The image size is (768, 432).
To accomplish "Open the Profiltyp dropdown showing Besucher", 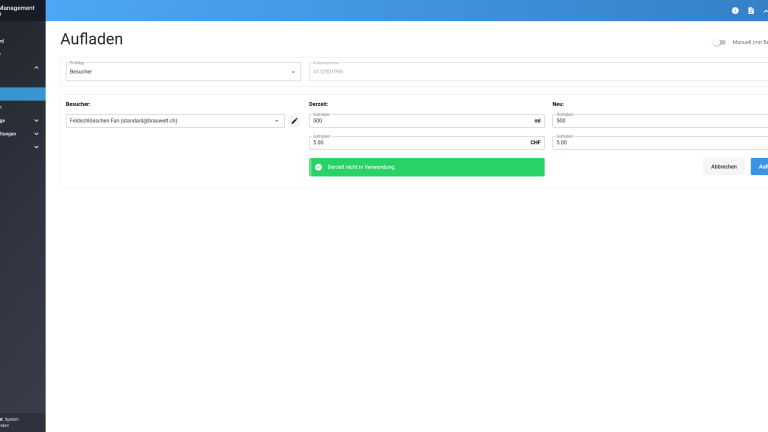I will click(x=182, y=72).
